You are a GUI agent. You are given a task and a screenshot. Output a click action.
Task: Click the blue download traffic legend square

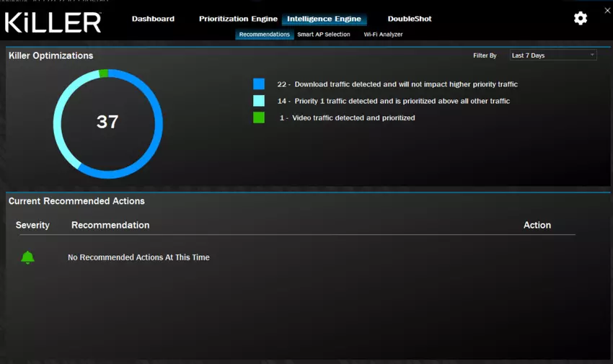pyautogui.click(x=259, y=84)
